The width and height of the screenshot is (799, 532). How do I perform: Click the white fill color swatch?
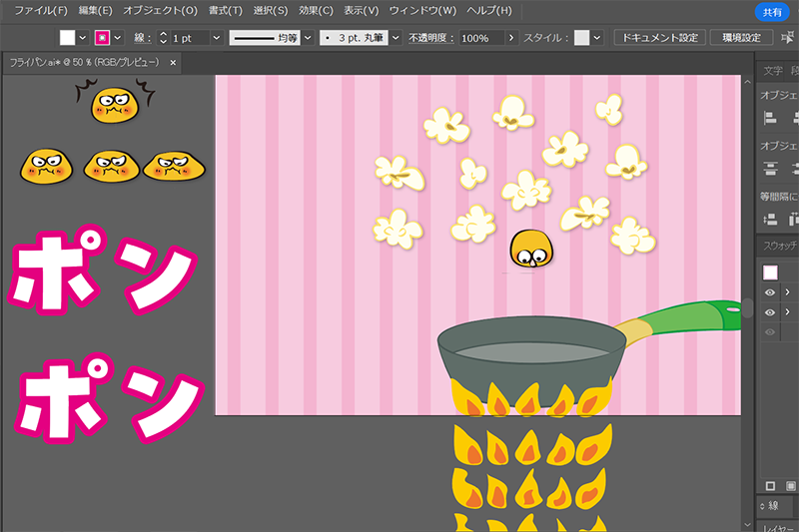click(67, 37)
